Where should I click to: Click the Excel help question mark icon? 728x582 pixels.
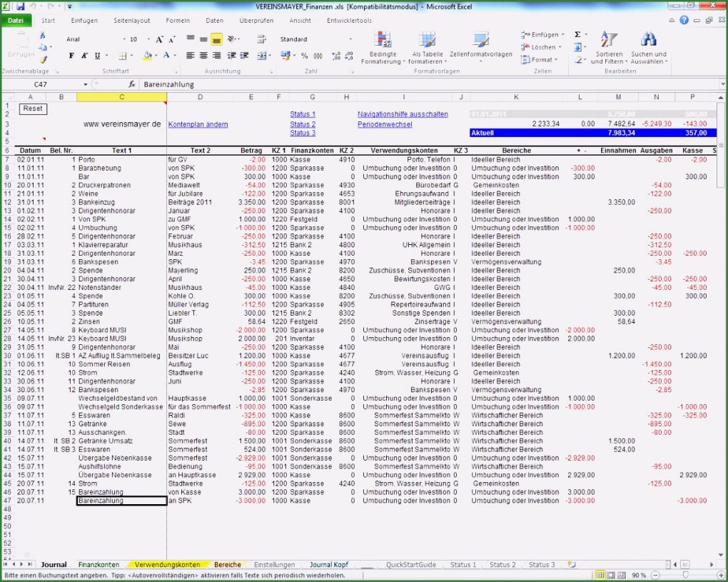684,21
